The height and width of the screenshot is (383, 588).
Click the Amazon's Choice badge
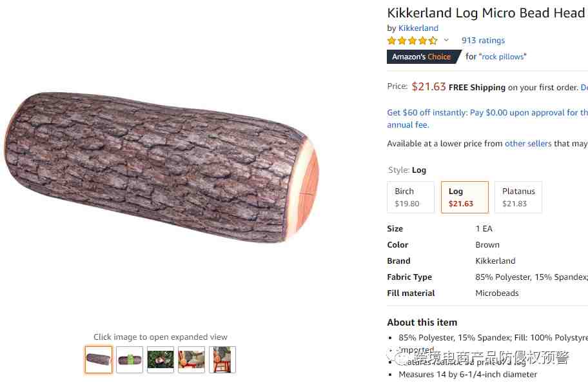click(421, 57)
